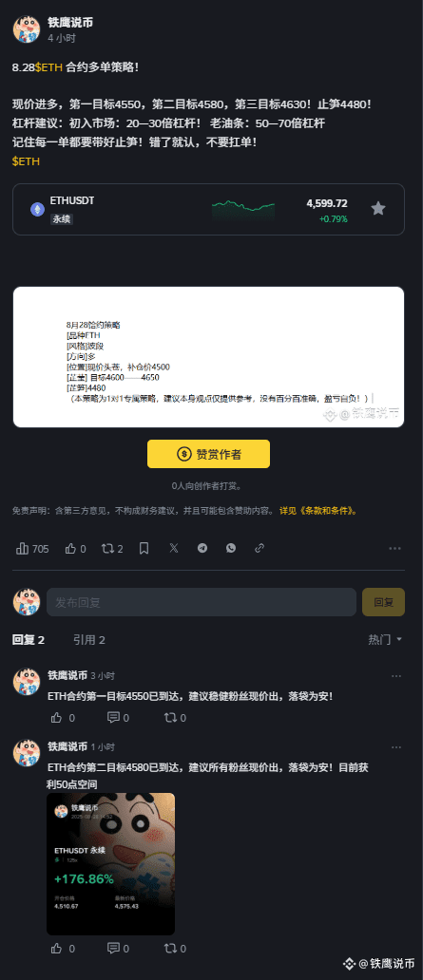Focus the 发布回复 reply input field
Viewport: 423px width, 980px height.
pos(202,602)
